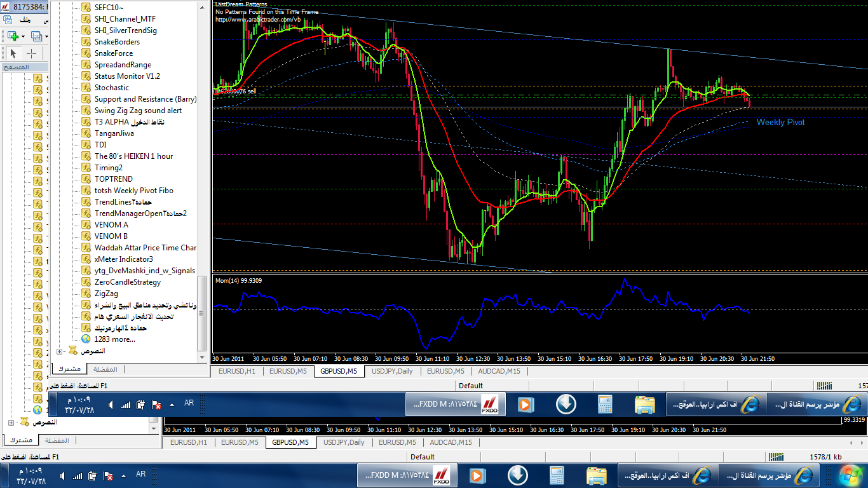
Task: Open the ملف menu
Action: pyautogui.click(x=25, y=21)
